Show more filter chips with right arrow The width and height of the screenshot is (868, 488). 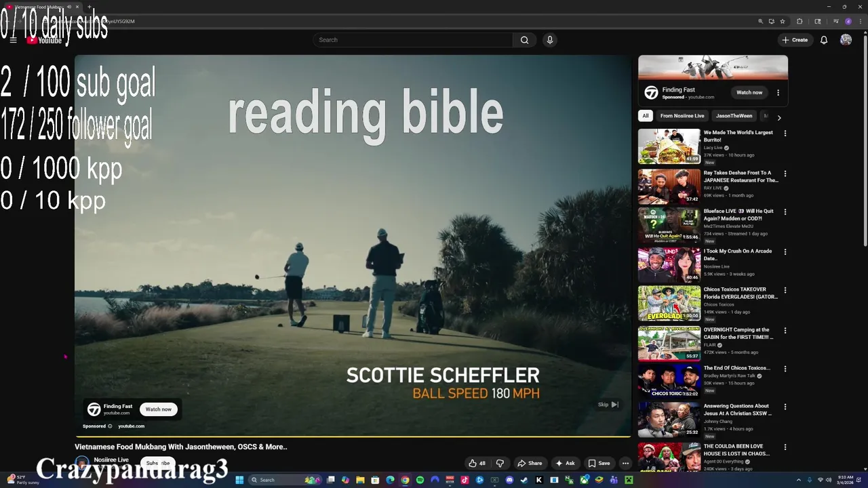[778, 117]
